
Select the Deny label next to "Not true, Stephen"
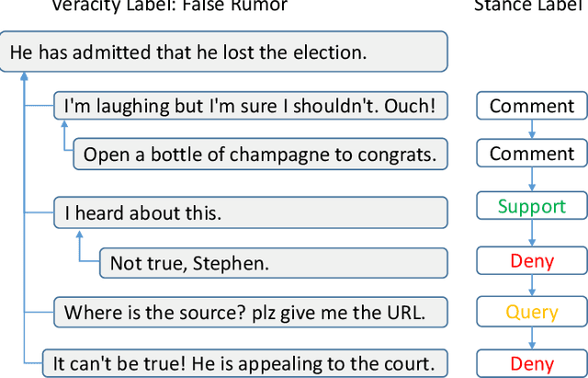(531, 261)
